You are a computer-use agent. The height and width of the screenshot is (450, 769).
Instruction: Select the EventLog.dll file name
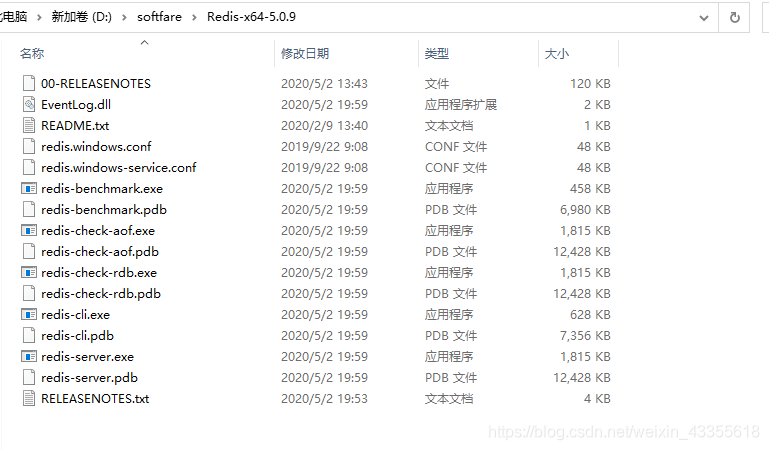76,105
